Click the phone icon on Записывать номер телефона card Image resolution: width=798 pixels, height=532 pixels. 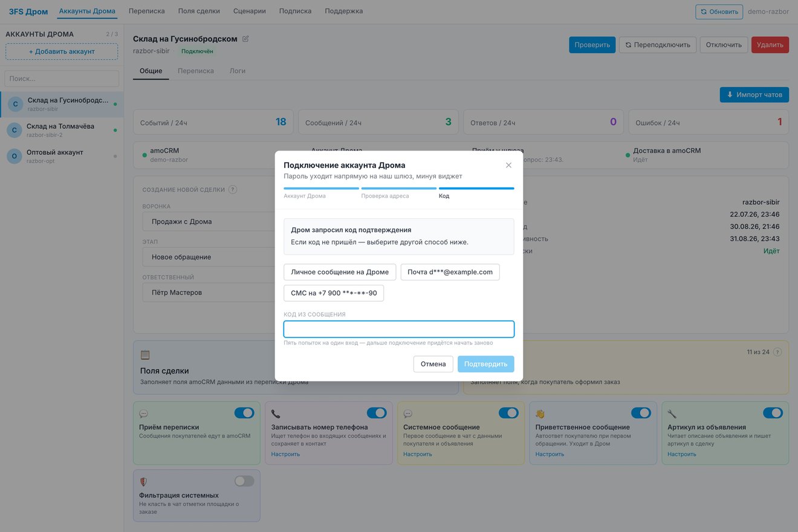pos(276,414)
